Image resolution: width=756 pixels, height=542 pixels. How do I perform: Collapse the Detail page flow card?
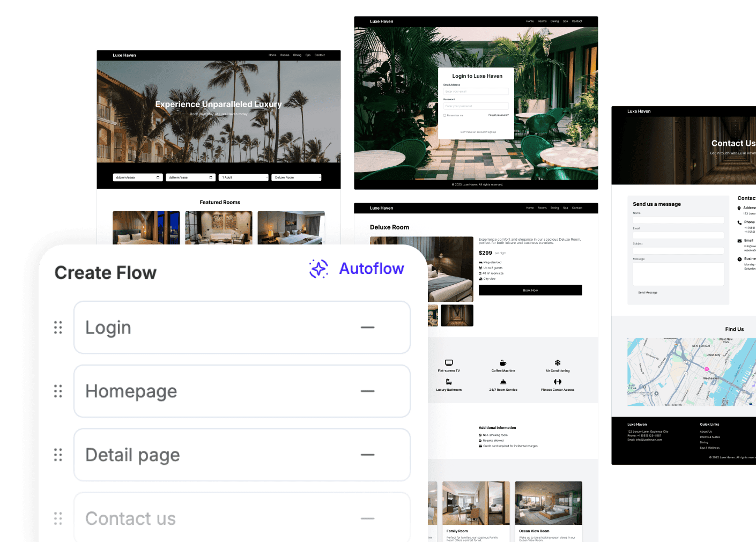tap(367, 455)
